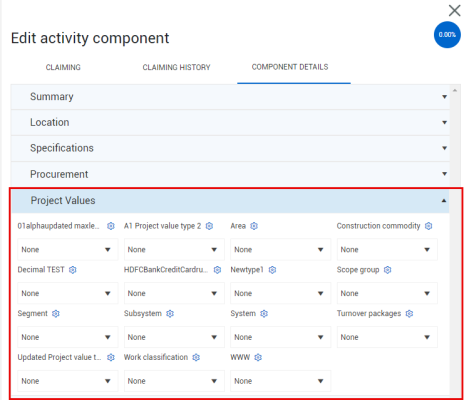Open the Newtype1 value dropdown
The image size is (469, 400).
point(280,293)
